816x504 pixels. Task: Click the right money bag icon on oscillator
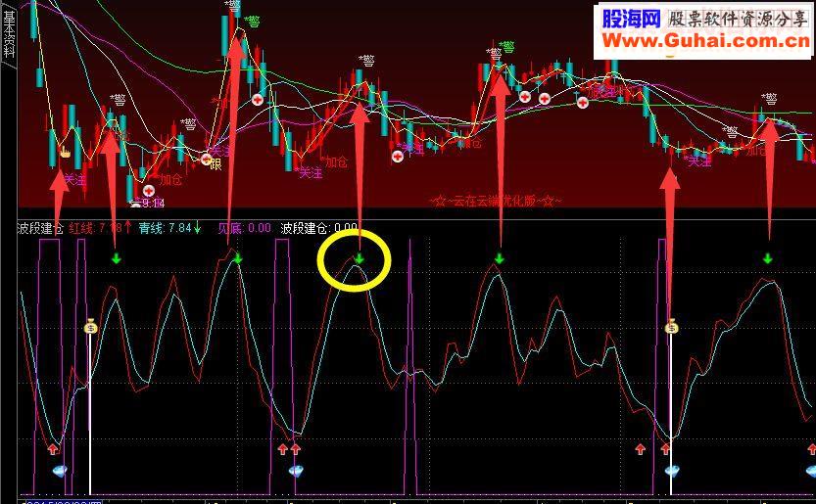(x=672, y=326)
